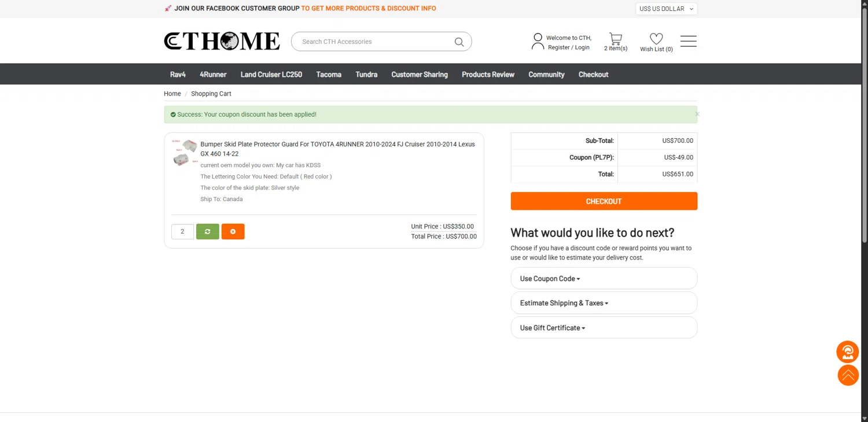Click the Unit Price US$350.00 text
The height and width of the screenshot is (422, 868).
click(x=442, y=227)
